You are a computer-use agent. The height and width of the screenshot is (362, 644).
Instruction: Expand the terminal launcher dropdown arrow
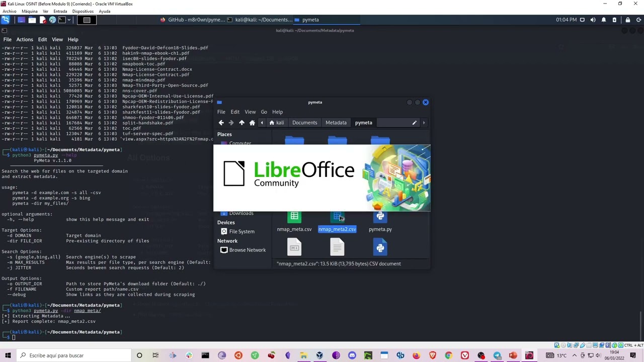[x=68, y=20]
